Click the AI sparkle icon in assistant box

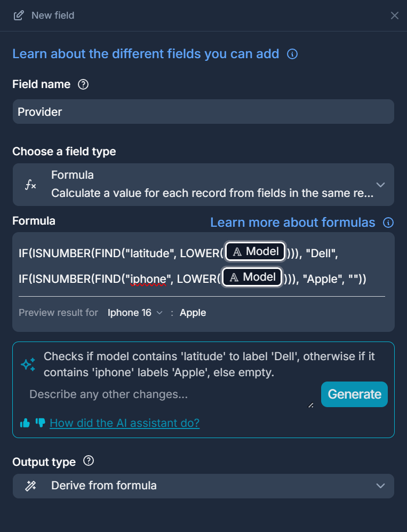click(28, 364)
